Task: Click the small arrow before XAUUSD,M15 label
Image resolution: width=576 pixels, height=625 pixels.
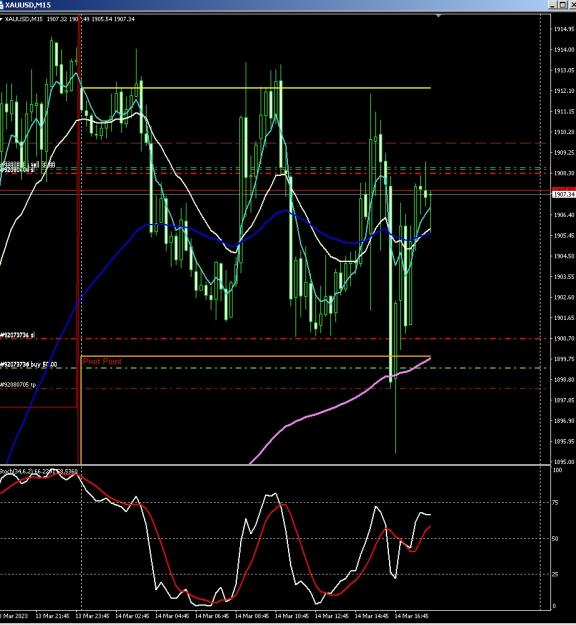Action: point(1,19)
